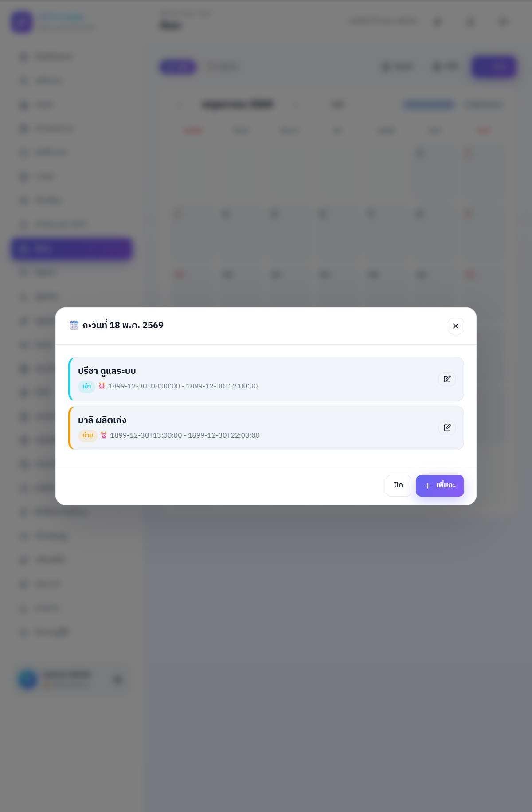Click the plus icon in the เพิ่มกะ button
Viewport: 532px width, 812px height.
coord(428,486)
